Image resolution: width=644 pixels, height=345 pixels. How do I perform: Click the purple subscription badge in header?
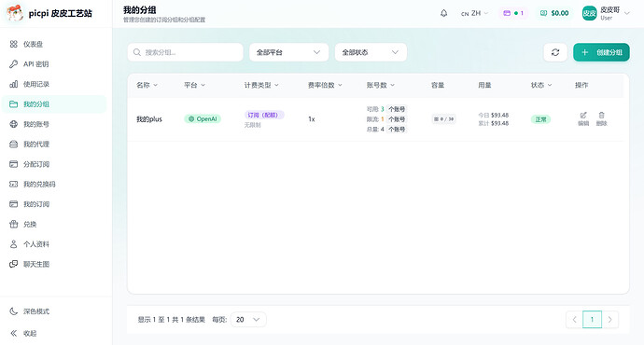pos(513,13)
